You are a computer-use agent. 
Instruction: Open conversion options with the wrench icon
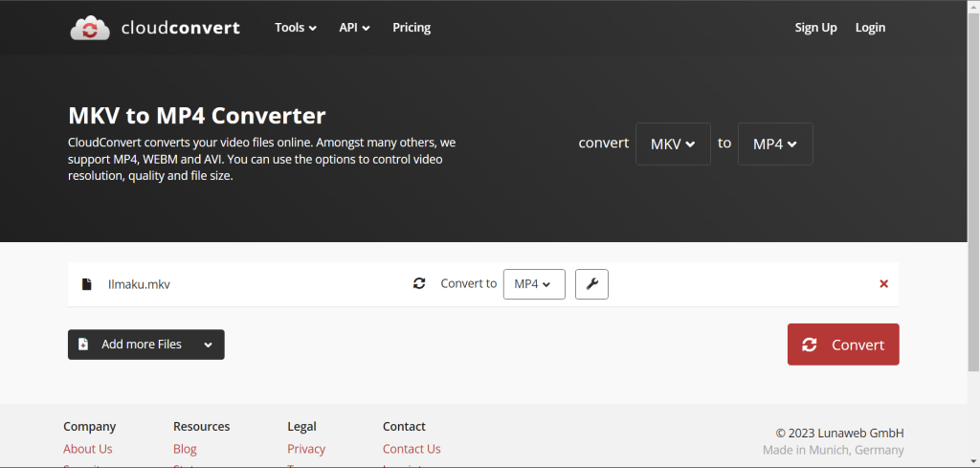point(591,284)
